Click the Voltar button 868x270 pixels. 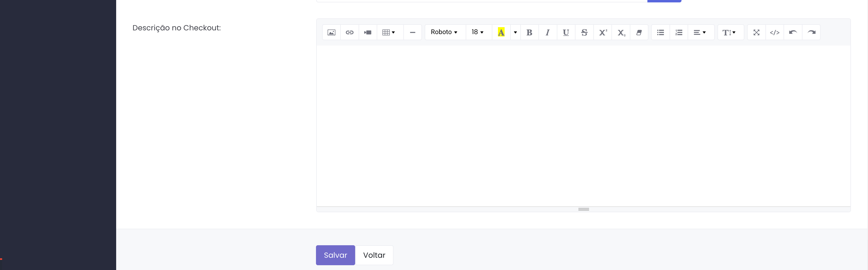(374, 255)
